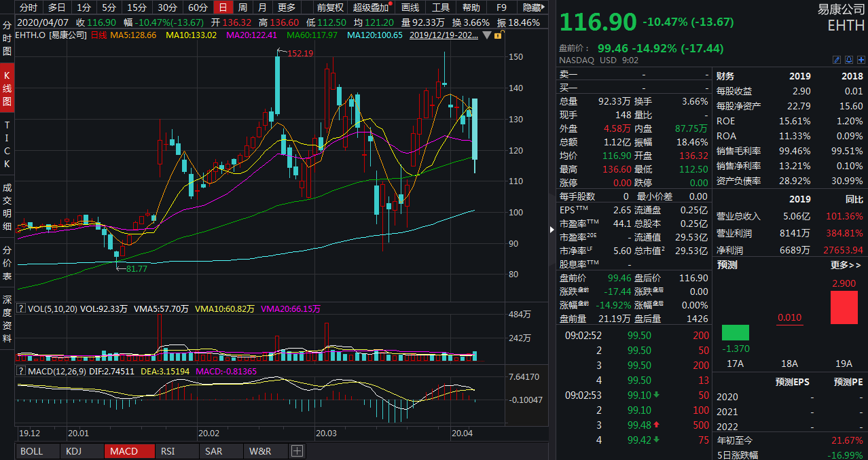The height and width of the screenshot is (460, 868).
Task: Open the 分时图 side view
Action: click(x=7, y=39)
